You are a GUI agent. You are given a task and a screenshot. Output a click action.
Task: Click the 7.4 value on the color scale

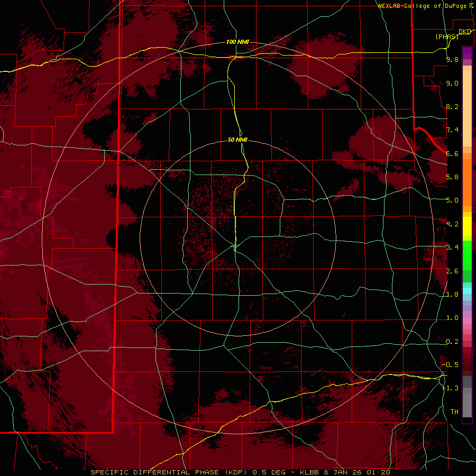pyautogui.click(x=452, y=130)
